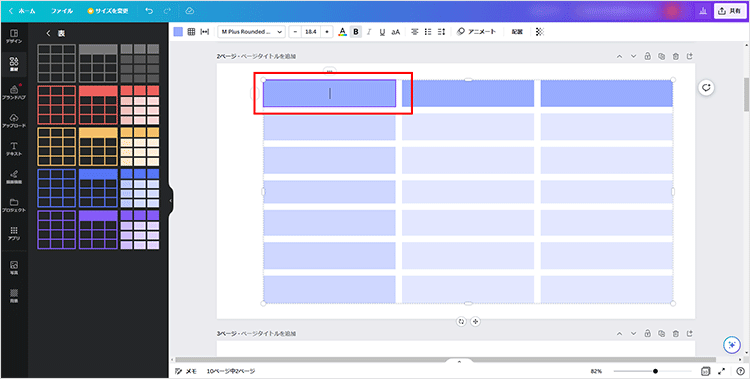Click the transparency checkerboard icon

(540, 32)
